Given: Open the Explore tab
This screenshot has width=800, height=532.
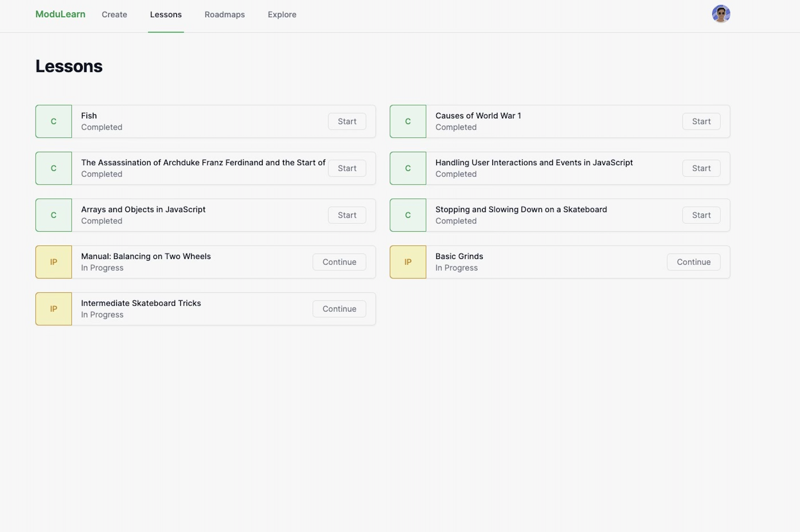Looking at the screenshot, I should click(282, 14).
